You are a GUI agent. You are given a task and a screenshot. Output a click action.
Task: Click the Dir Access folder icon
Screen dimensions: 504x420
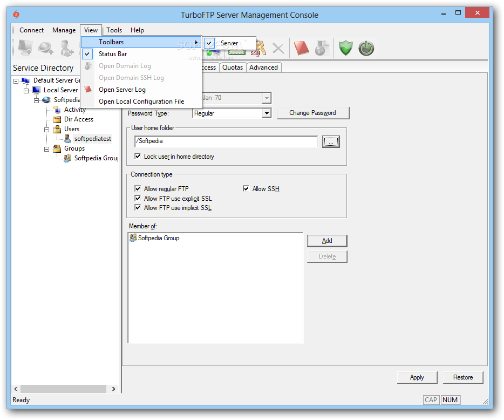[x=57, y=119]
